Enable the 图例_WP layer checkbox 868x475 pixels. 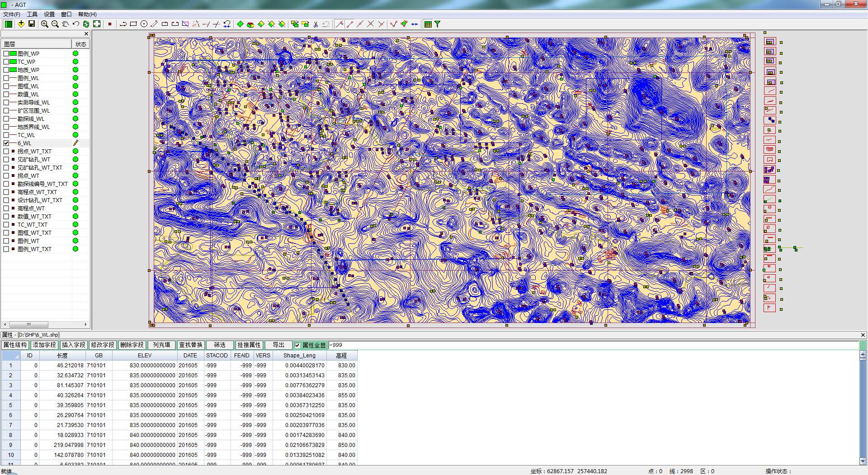click(x=6, y=53)
